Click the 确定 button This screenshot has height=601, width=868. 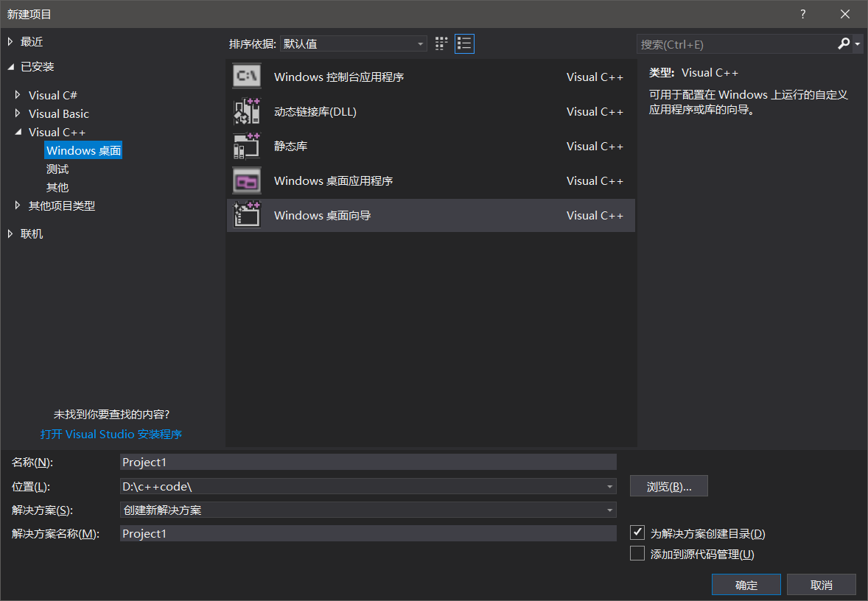pyautogui.click(x=746, y=585)
